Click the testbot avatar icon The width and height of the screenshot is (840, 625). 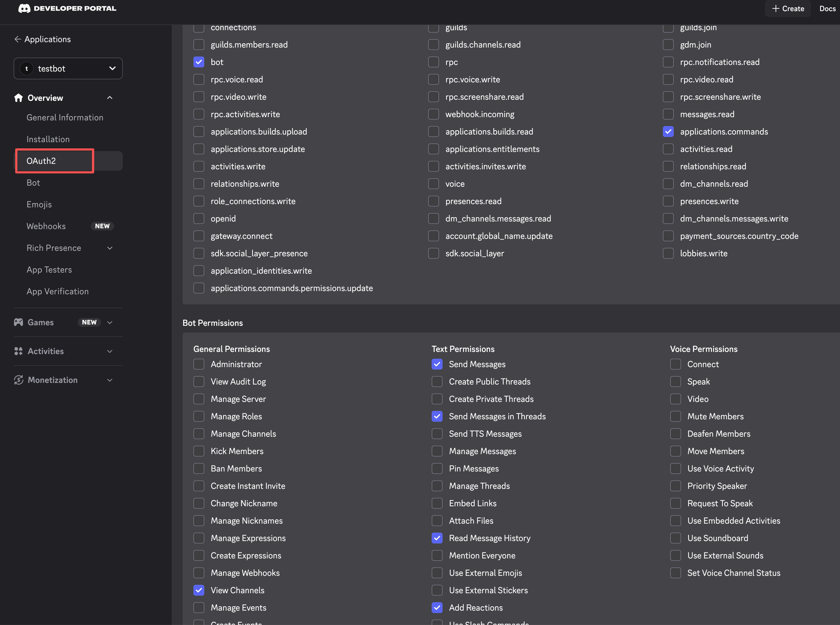pyautogui.click(x=26, y=68)
